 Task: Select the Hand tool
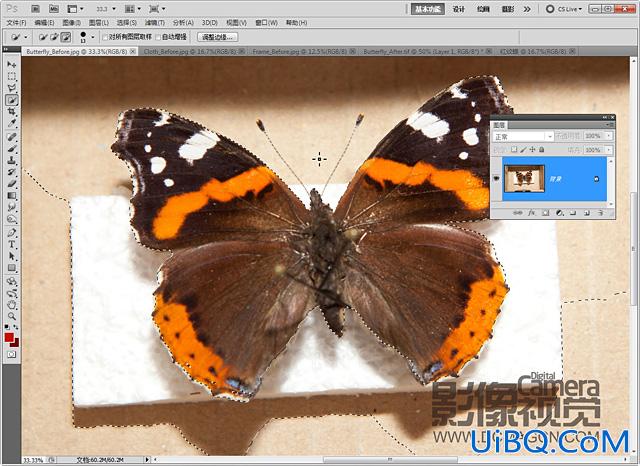coord(11,305)
